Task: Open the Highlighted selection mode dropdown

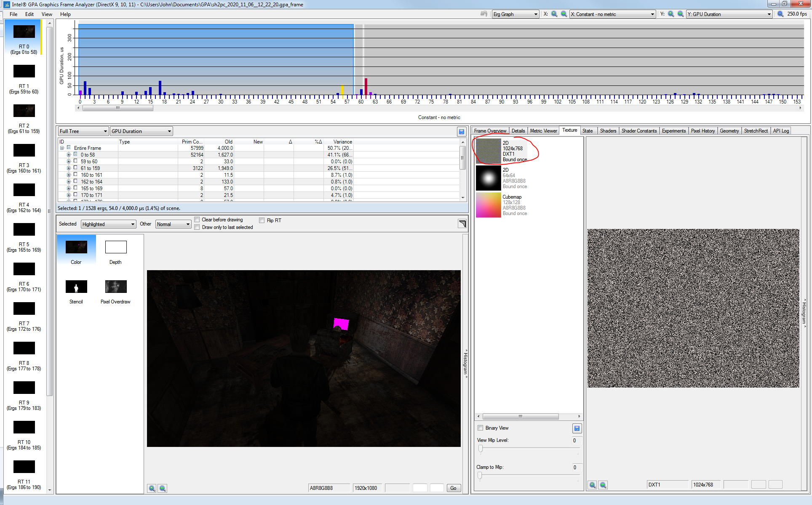Action: click(108, 224)
